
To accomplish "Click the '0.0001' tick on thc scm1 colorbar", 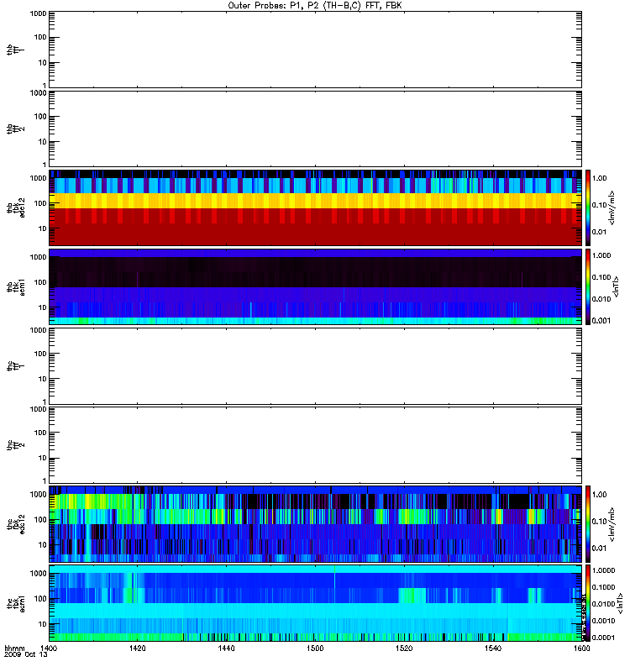I will click(x=603, y=638).
